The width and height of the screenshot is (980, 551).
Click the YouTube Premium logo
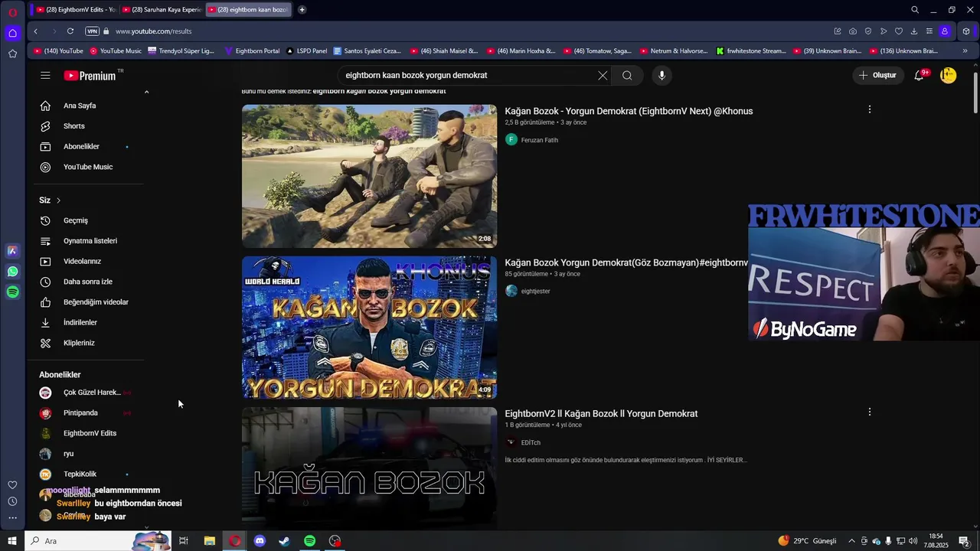click(x=90, y=76)
